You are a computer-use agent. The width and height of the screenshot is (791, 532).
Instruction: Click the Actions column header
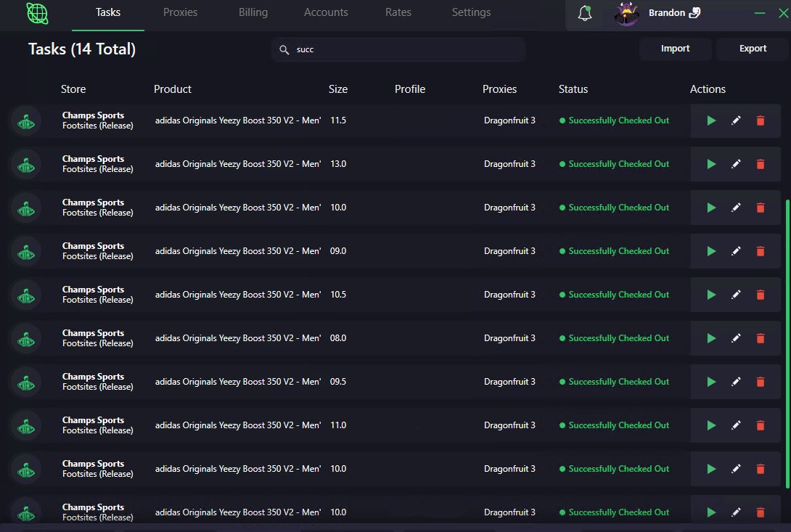708,89
